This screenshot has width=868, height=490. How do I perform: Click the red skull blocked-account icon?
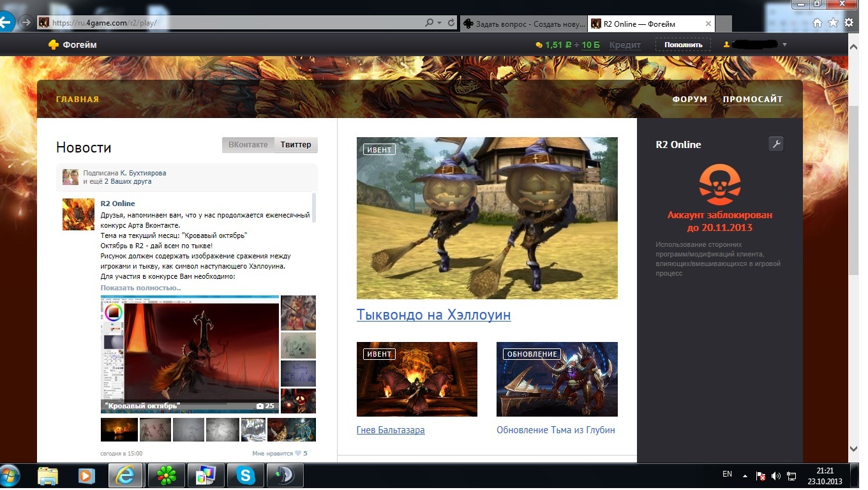[x=719, y=185]
